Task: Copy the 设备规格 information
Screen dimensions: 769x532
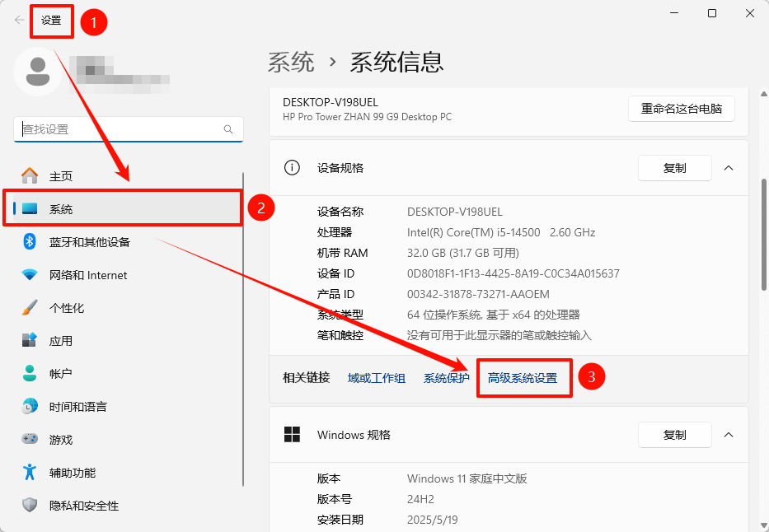Action: [x=674, y=168]
